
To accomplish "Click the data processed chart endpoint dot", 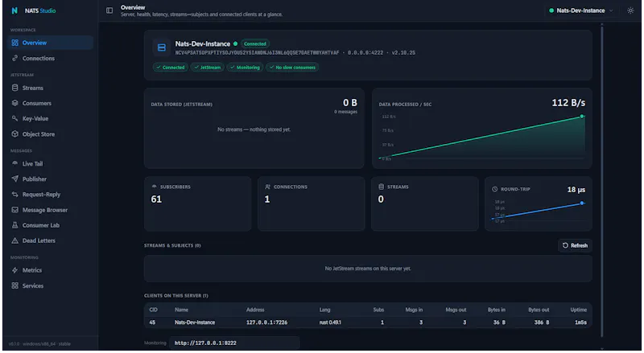I will 582,117.
